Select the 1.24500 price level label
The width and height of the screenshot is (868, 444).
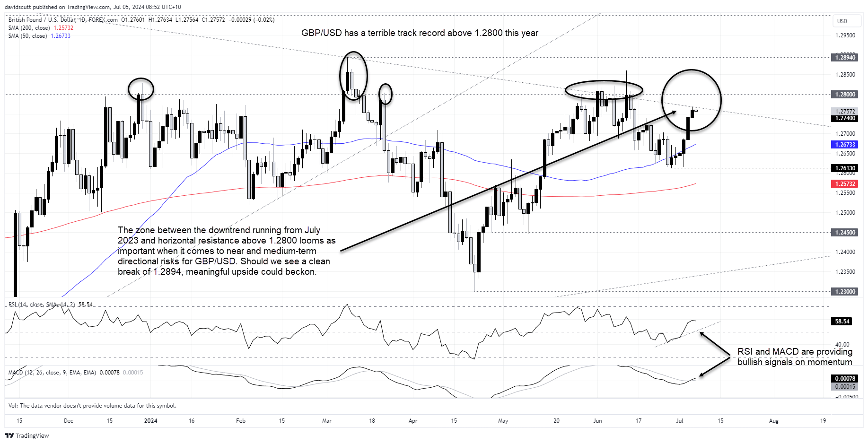click(x=845, y=233)
